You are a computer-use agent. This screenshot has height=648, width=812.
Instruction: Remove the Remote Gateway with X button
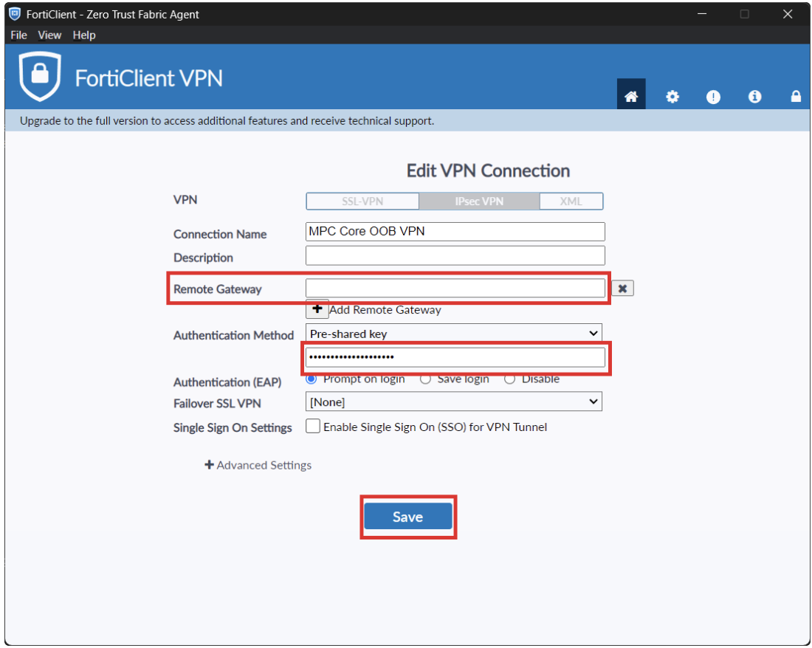click(622, 289)
